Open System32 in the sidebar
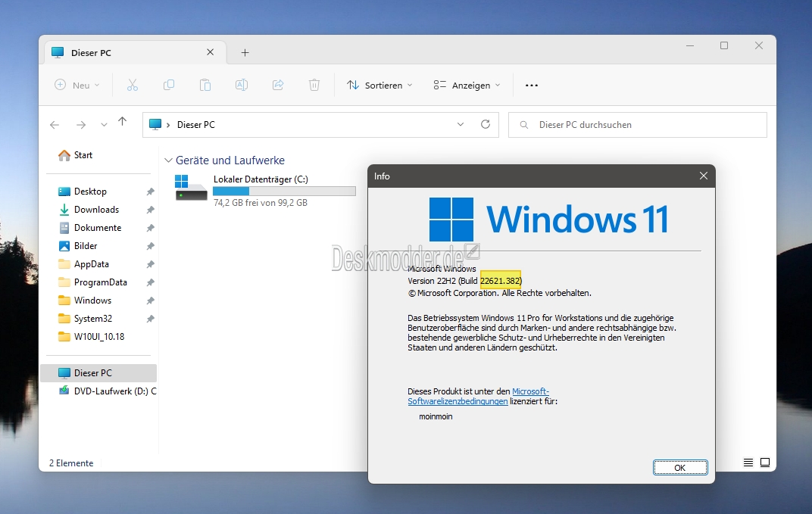812x514 pixels. pos(92,319)
